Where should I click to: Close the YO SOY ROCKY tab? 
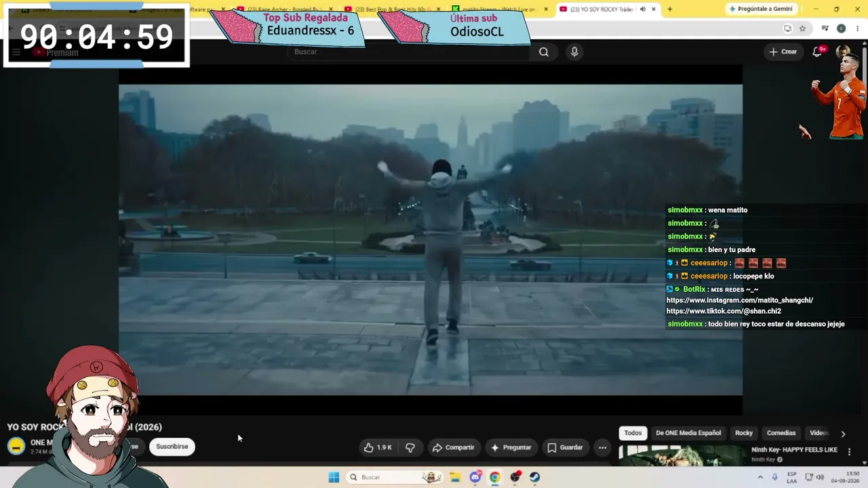[x=654, y=9]
